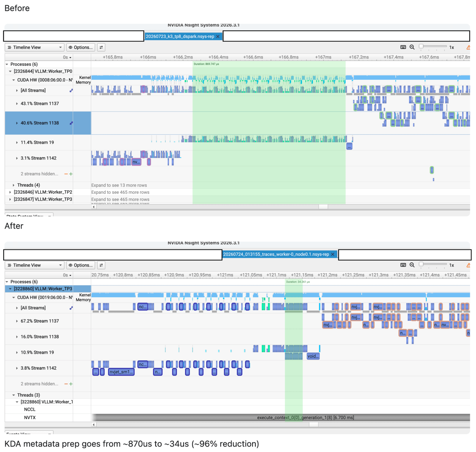Collapse [3228860] VLLM::Worker_TP3 in After window
476x452 pixels.
(10, 289)
